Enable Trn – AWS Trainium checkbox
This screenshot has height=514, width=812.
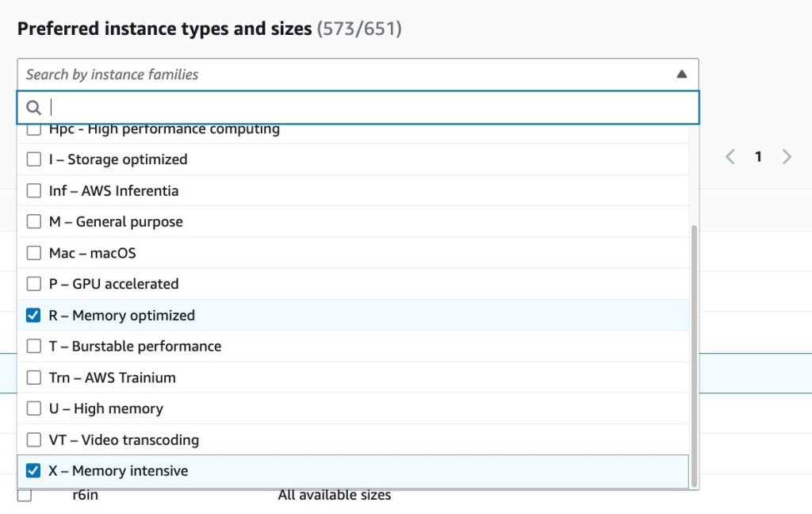(33, 378)
